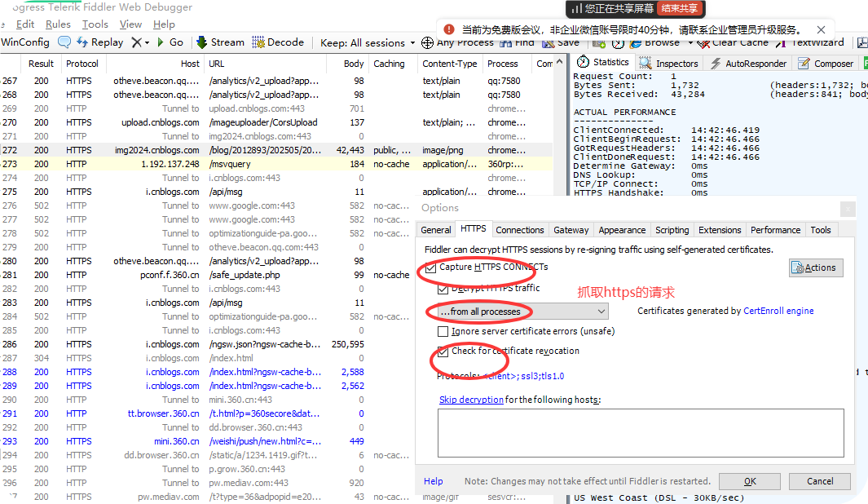Open the Extensions options tab
Viewport: 868px width, 504px height.
click(720, 230)
